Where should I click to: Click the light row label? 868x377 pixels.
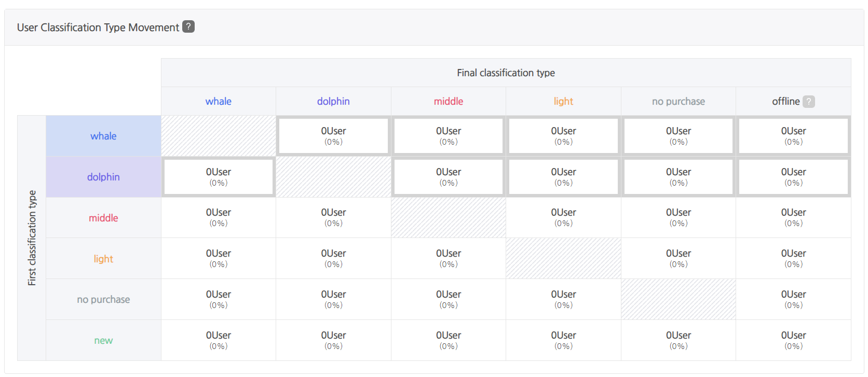point(103,259)
